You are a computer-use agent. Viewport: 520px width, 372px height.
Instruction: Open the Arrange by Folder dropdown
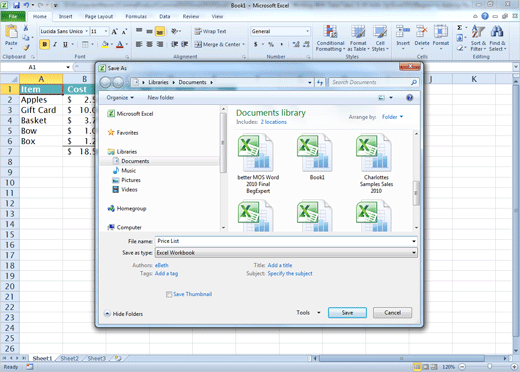[x=392, y=117]
